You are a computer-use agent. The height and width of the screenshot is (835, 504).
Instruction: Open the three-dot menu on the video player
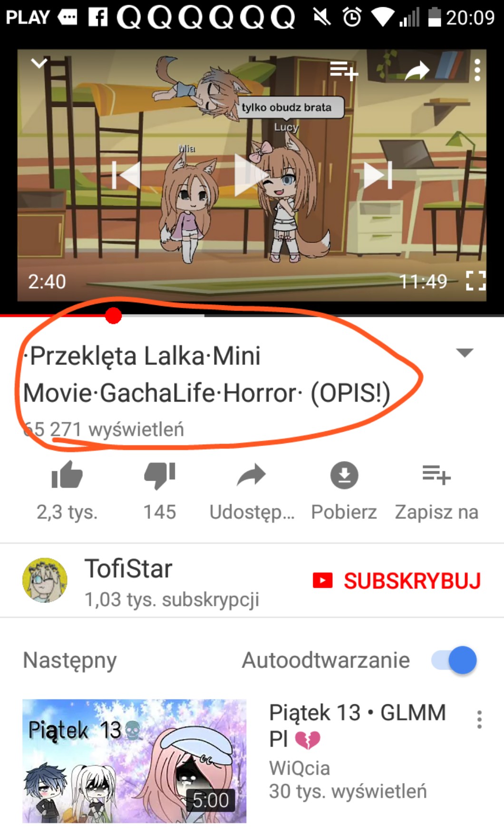click(477, 70)
